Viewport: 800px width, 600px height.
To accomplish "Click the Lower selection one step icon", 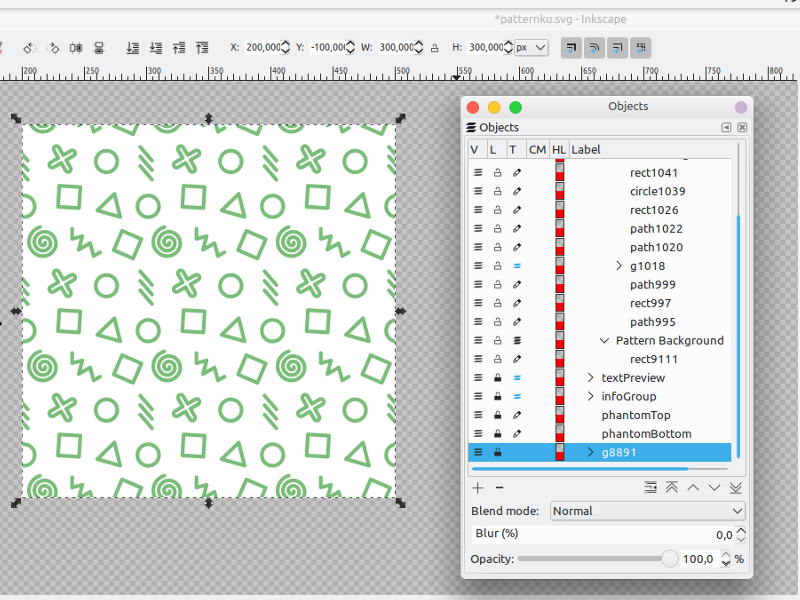I will point(157,47).
